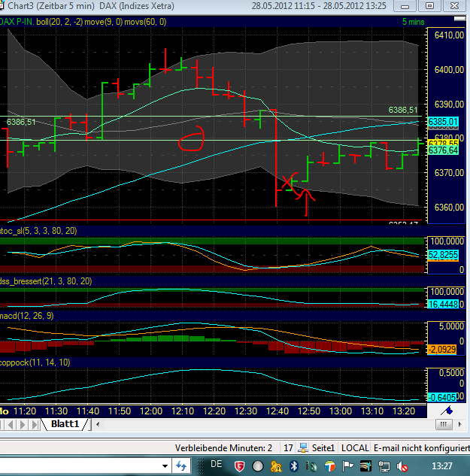470x476 pixels.
Task: Open G Data security tray icon
Action: pyautogui.click(x=239, y=466)
